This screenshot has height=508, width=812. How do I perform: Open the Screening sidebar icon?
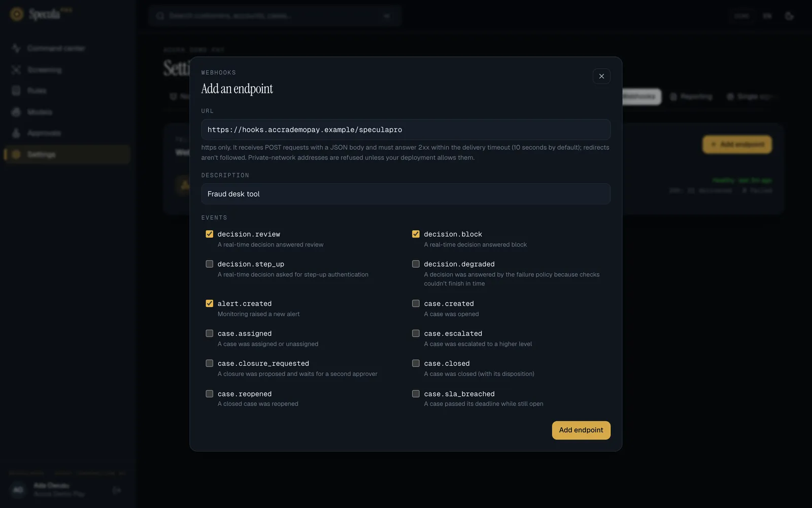pos(16,70)
